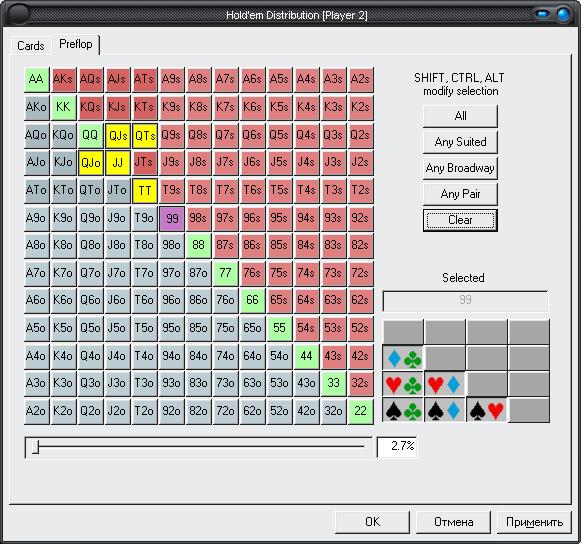Select the spade-diamond suit combination
Screen dimensions: 582x549
coord(445,411)
